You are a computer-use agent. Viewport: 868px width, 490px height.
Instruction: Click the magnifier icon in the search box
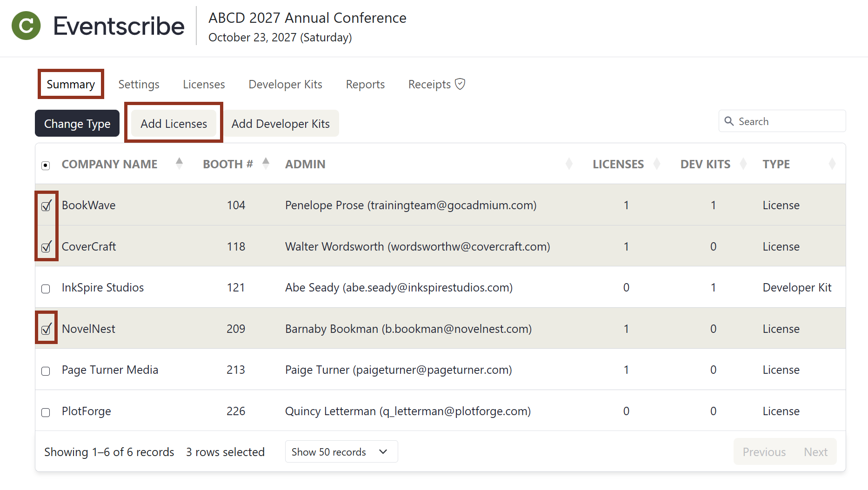[x=729, y=121]
